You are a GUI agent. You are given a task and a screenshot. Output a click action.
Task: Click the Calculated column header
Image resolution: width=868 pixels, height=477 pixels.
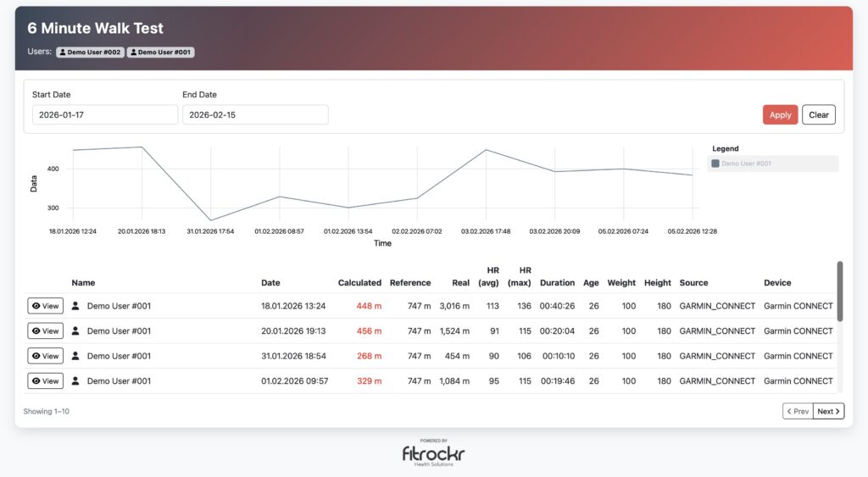[x=359, y=283]
